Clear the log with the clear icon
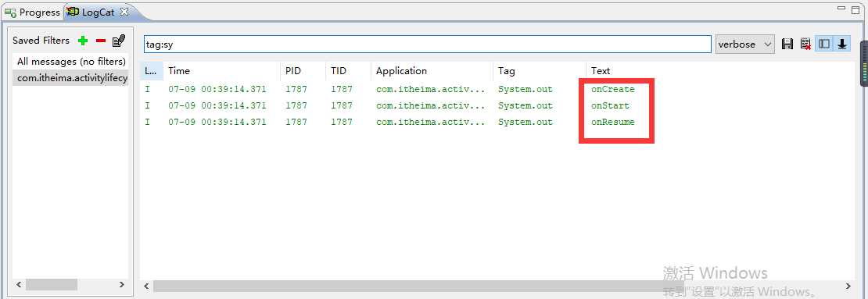The height and width of the screenshot is (299, 868). coord(805,44)
